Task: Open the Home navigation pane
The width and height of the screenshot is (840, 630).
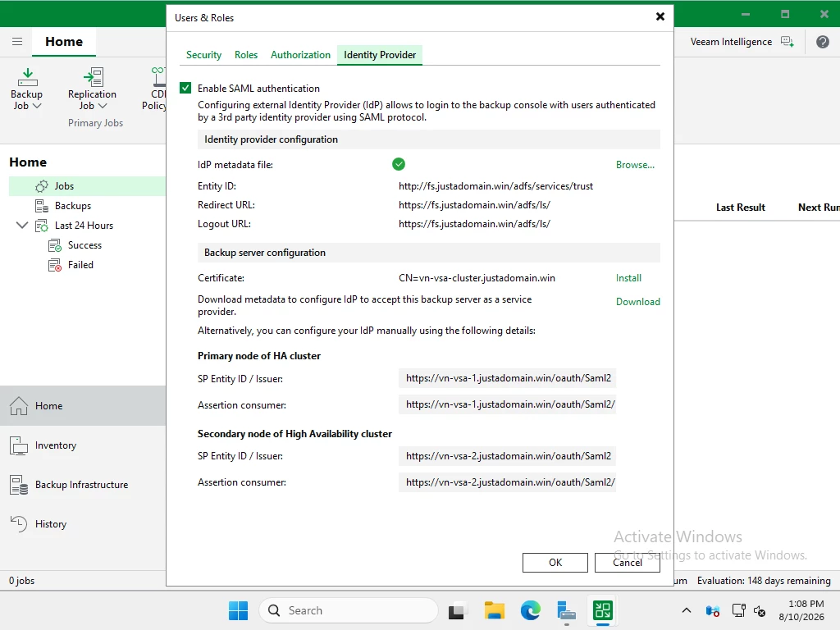Action: (x=83, y=405)
